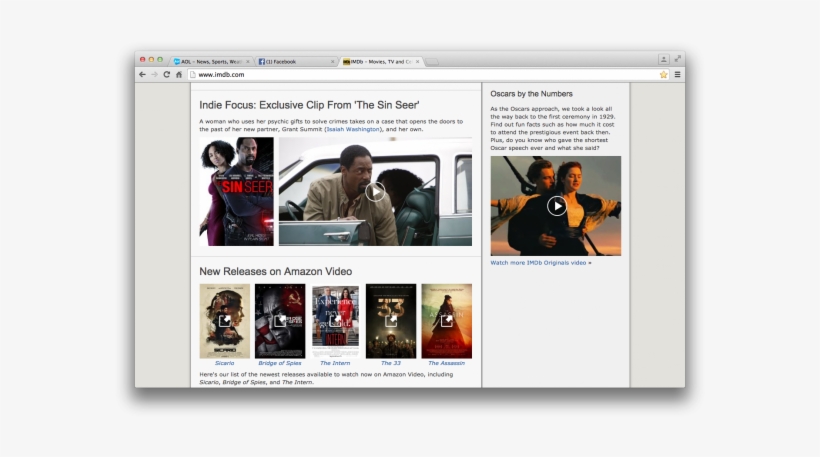Open The Sin Seer movie poster
Image resolution: width=820 pixels, height=457 pixels.
(236, 192)
